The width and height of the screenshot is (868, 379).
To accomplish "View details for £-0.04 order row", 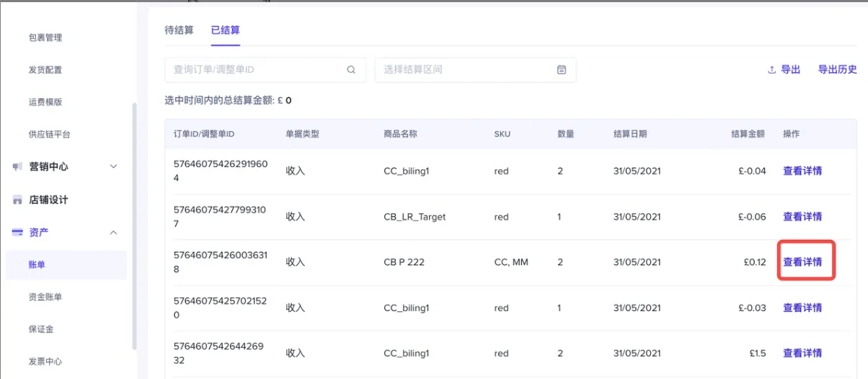I will coord(802,171).
